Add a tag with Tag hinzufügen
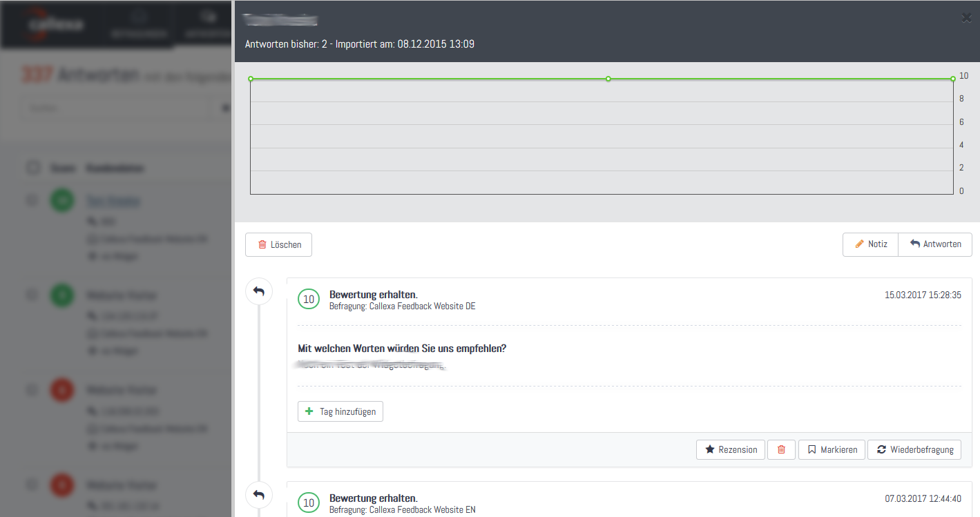The height and width of the screenshot is (517, 980). click(340, 411)
